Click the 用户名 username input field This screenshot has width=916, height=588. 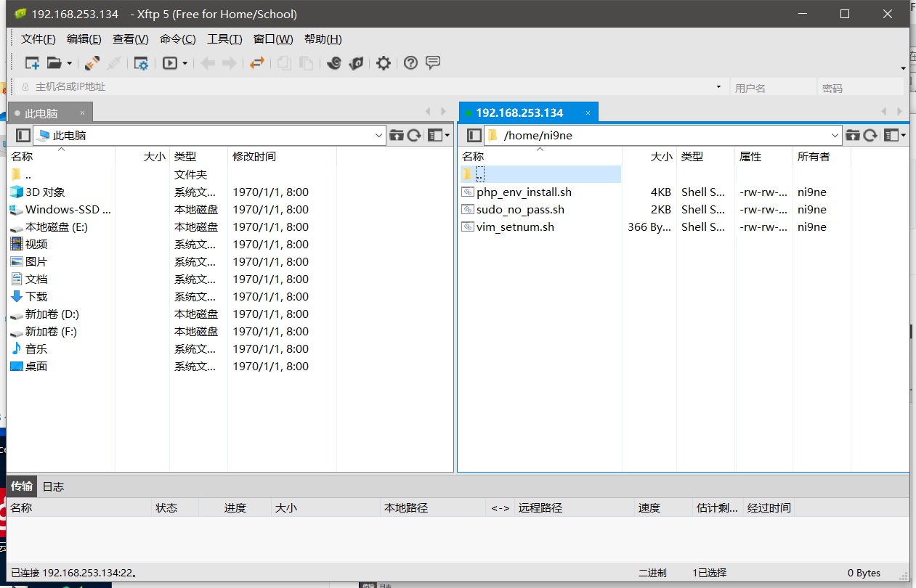(772, 88)
